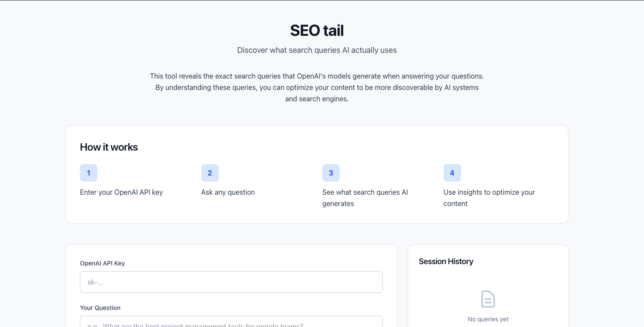Click the OpenAI API Key input field
Viewport: 644px width, 327px height.
coord(231,282)
